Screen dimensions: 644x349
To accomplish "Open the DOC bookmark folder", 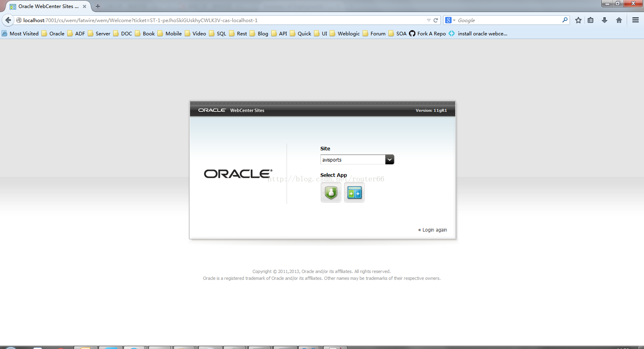I will (x=123, y=33).
